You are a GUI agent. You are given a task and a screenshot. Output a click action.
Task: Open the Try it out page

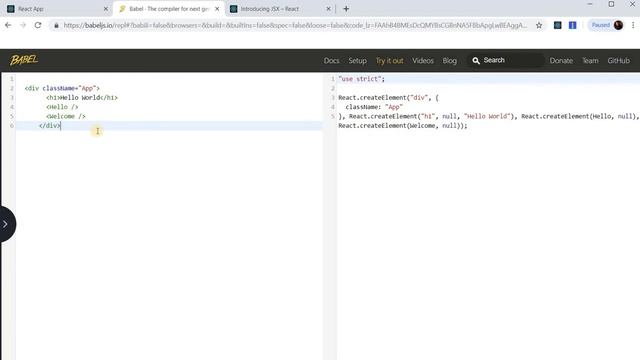(389, 60)
